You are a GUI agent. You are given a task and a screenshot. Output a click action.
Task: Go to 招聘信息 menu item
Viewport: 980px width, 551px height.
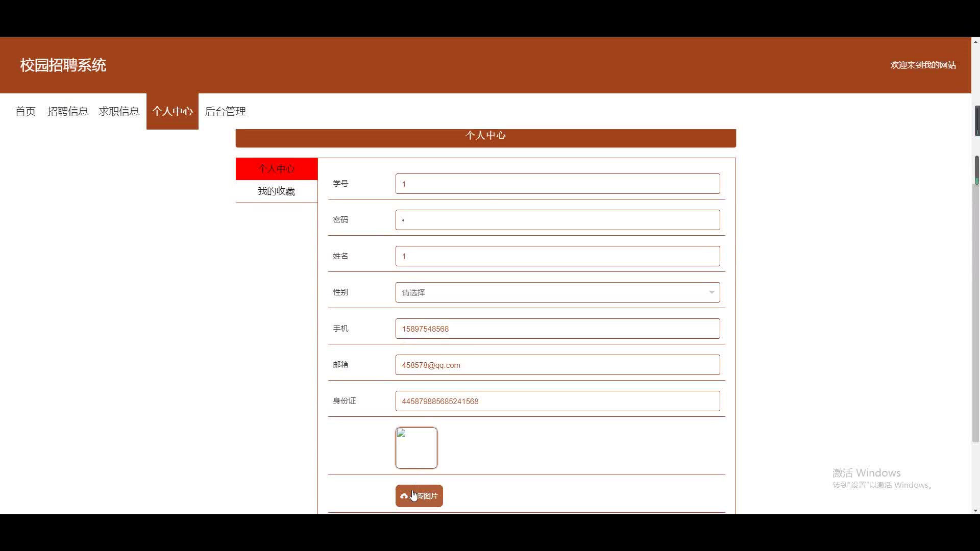[68, 111]
